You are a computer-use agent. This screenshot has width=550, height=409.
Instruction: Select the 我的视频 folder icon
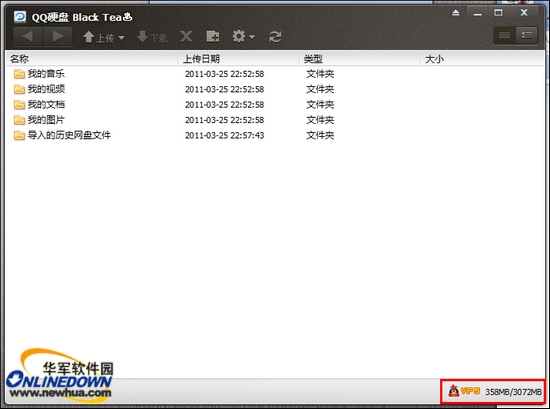19,89
